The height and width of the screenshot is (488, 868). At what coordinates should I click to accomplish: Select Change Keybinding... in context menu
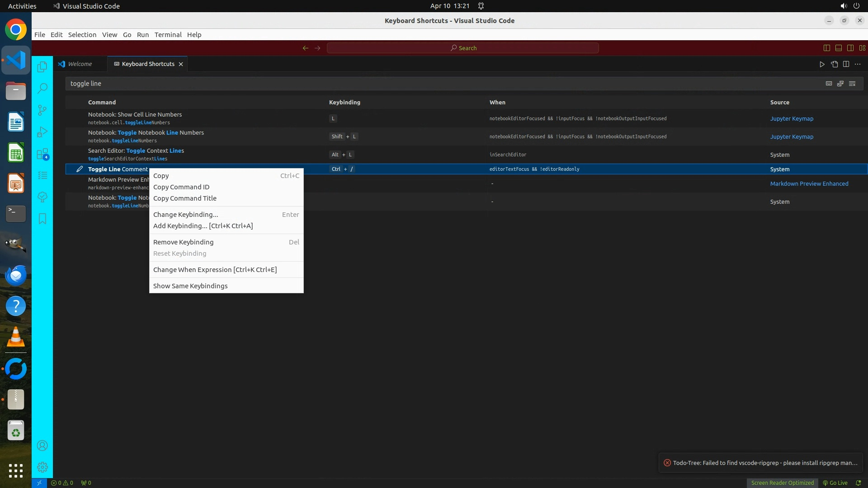click(x=185, y=215)
